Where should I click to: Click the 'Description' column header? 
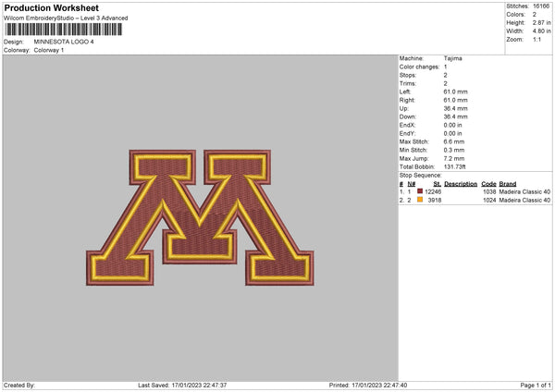pyautogui.click(x=461, y=184)
